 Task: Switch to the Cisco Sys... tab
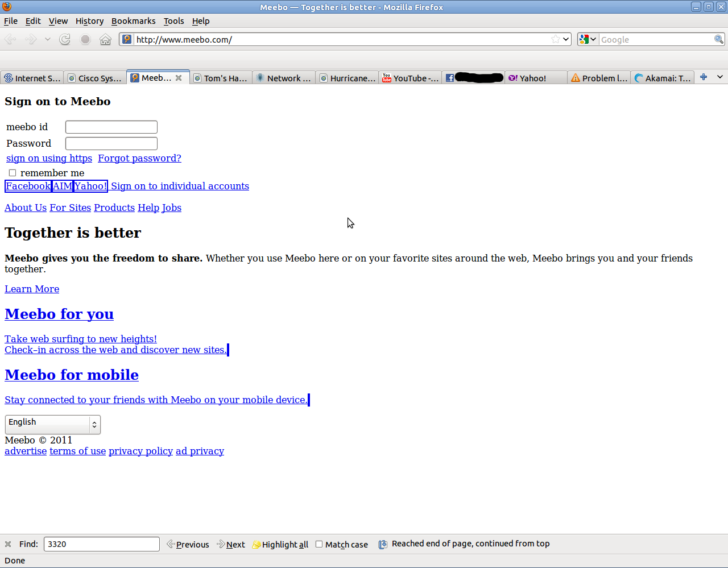(x=95, y=78)
